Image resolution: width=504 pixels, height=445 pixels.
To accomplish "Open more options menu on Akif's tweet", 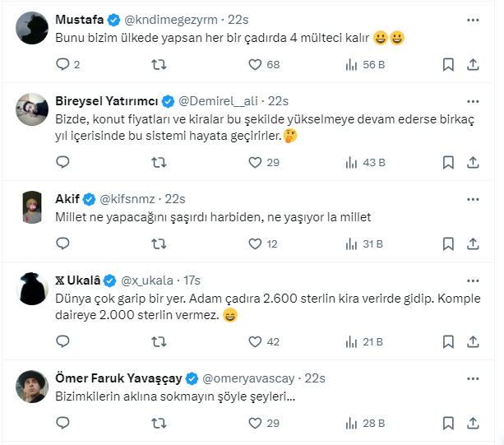I will click(x=474, y=198).
